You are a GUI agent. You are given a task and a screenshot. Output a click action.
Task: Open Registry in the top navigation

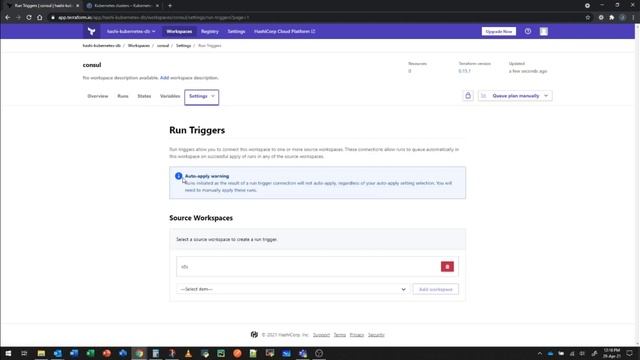point(210,31)
